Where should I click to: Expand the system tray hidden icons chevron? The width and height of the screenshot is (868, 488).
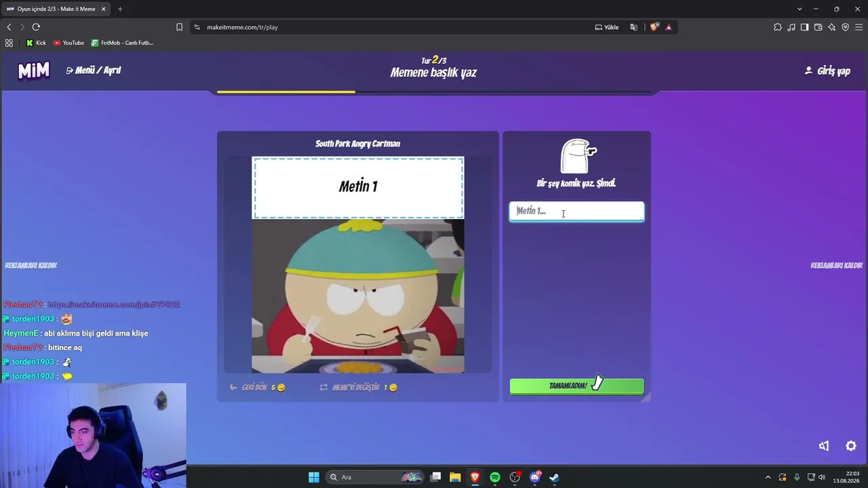768,477
